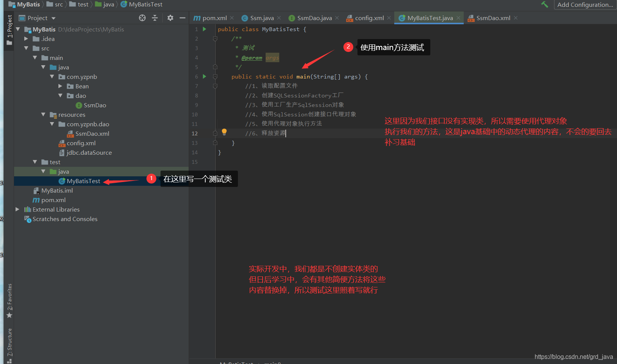The width and height of the screenshot is (617, 364).
Task: Click the locate/scroll from source icon
Action: click(x=142, y=18)
